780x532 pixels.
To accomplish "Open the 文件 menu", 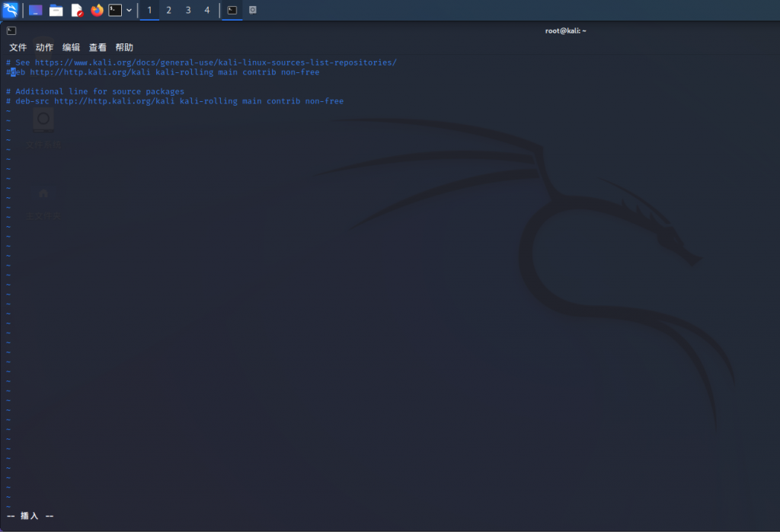I will pyautogui.click(x=18, y=47).
